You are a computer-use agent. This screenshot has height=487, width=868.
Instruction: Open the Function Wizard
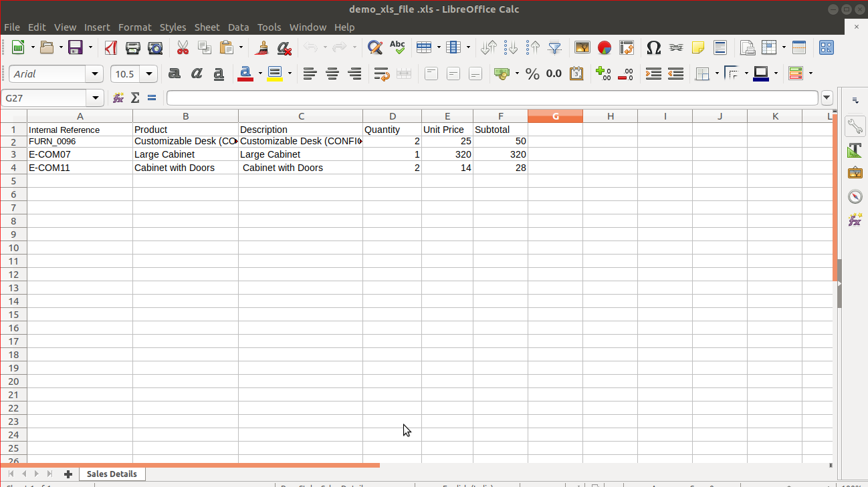[x=118, y=98]
